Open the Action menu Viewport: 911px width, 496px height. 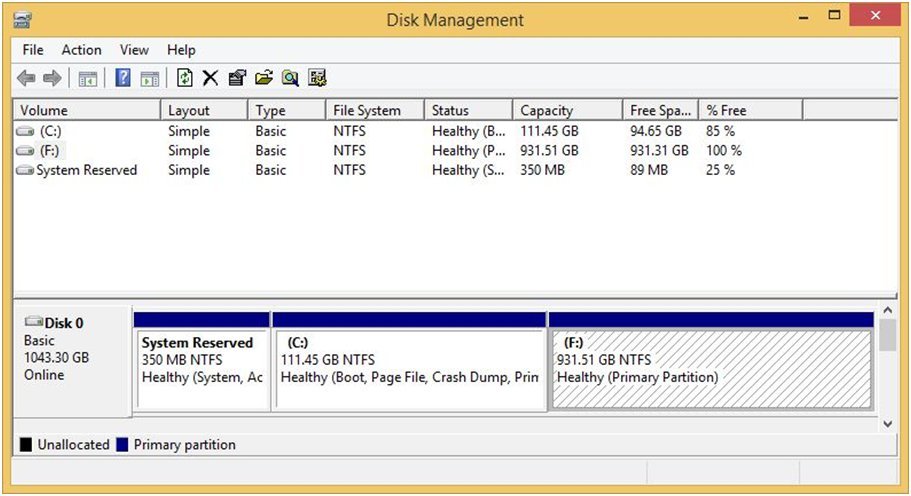[x=81, y=50]
